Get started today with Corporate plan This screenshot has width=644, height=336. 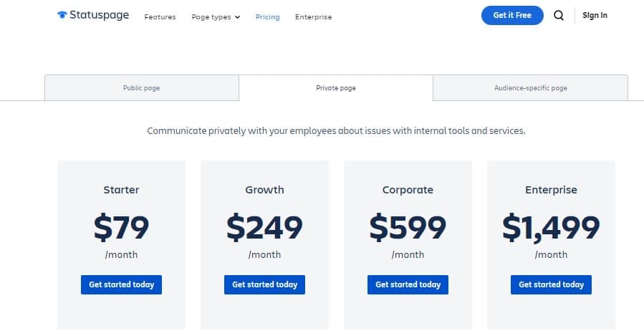(x=408, y=284)
